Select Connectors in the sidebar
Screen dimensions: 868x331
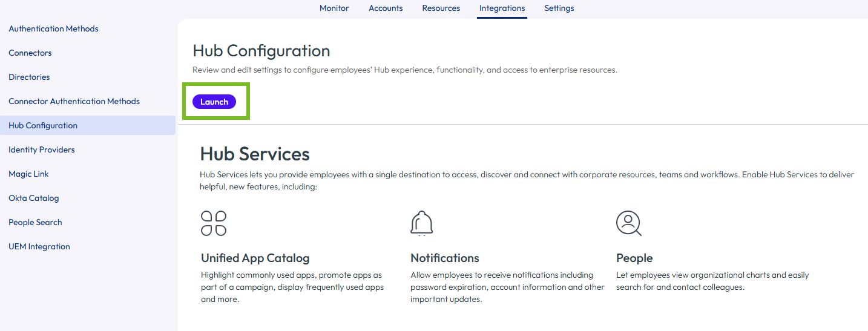[88, 53]
